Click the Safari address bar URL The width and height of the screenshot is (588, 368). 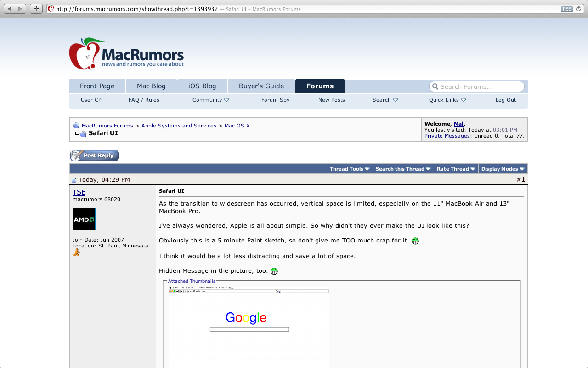click(x=137, y=9)
